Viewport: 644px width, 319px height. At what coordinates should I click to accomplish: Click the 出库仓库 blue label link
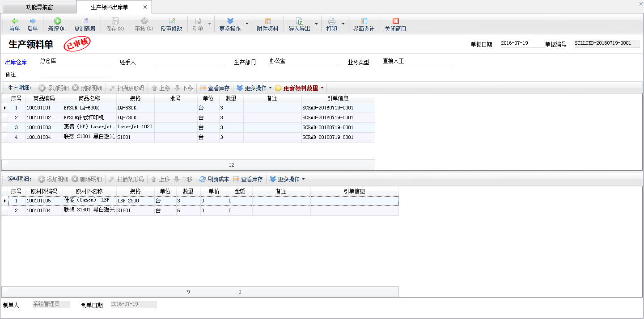tap(16, 63)
